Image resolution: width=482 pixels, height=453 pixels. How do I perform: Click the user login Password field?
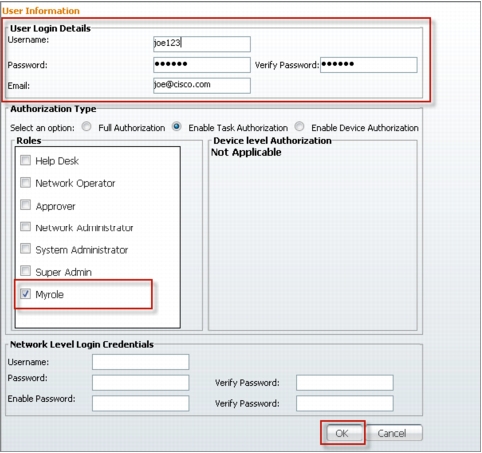click(x=202, y=65)
